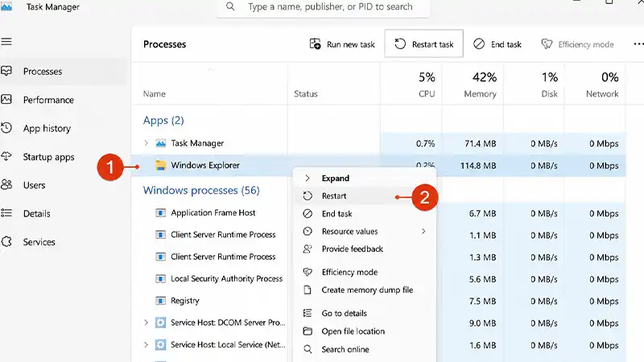Select Provide feedback menu entry
644x362 pixels.
[365, 249]
